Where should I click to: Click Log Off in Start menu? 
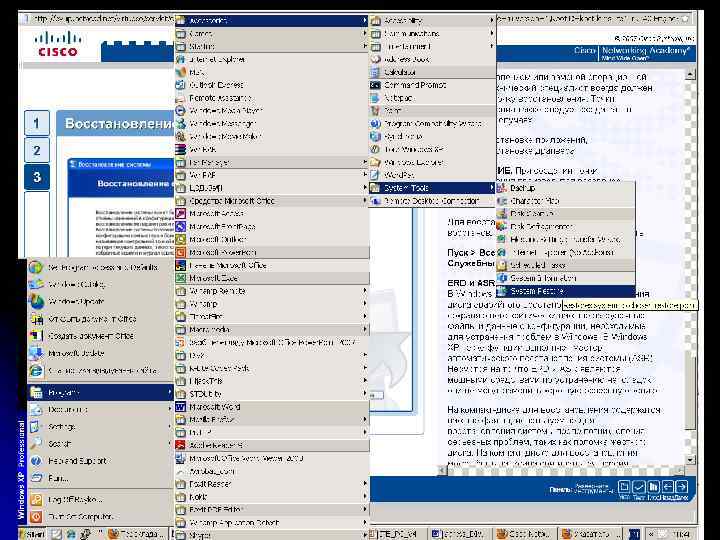pos(101,499)
